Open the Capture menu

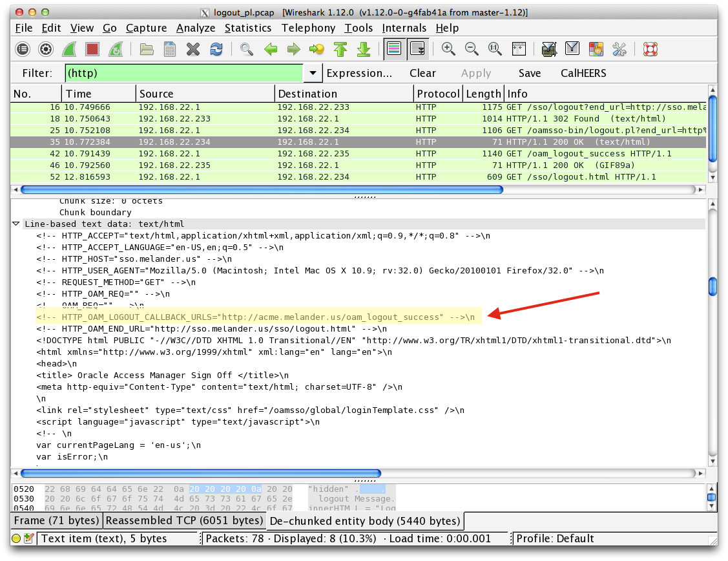146,28
